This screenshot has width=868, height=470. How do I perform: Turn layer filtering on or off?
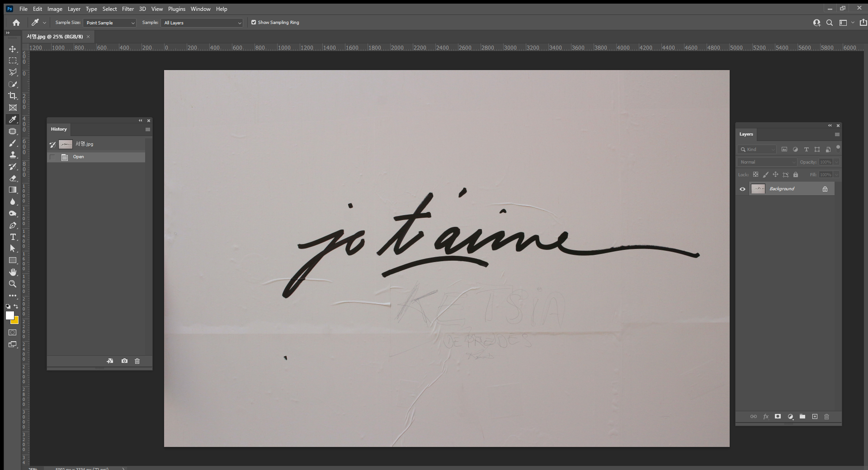point(838,147)
